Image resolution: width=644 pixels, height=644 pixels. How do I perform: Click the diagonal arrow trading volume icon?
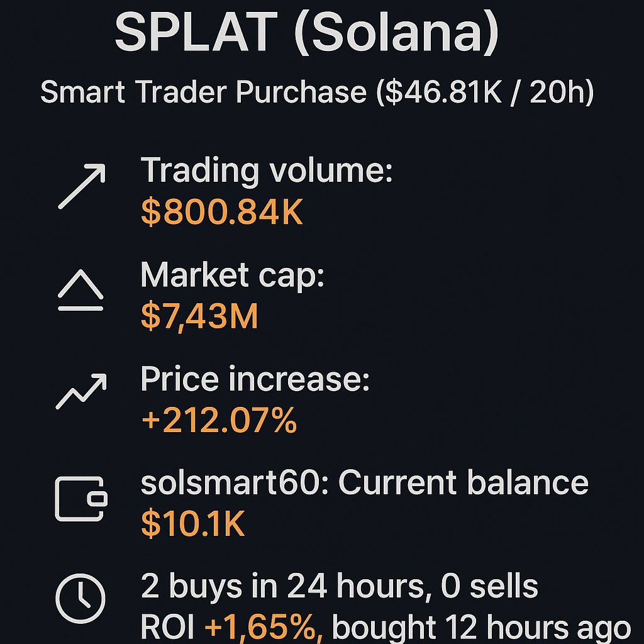[82, 186]
